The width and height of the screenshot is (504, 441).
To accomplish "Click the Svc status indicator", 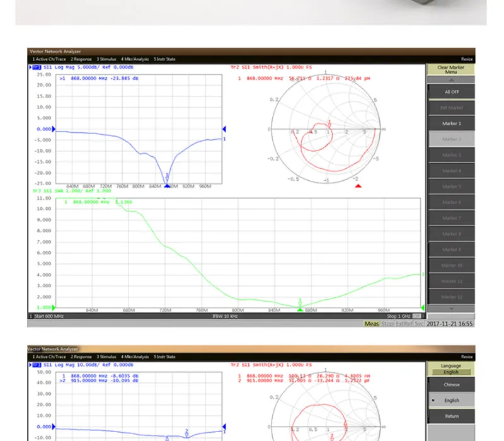I will point(419,324).
